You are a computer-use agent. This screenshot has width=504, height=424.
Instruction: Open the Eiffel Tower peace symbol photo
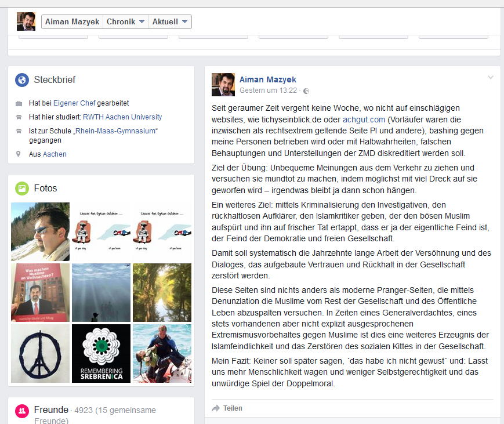pyautogui.click(x=40, y=353)
